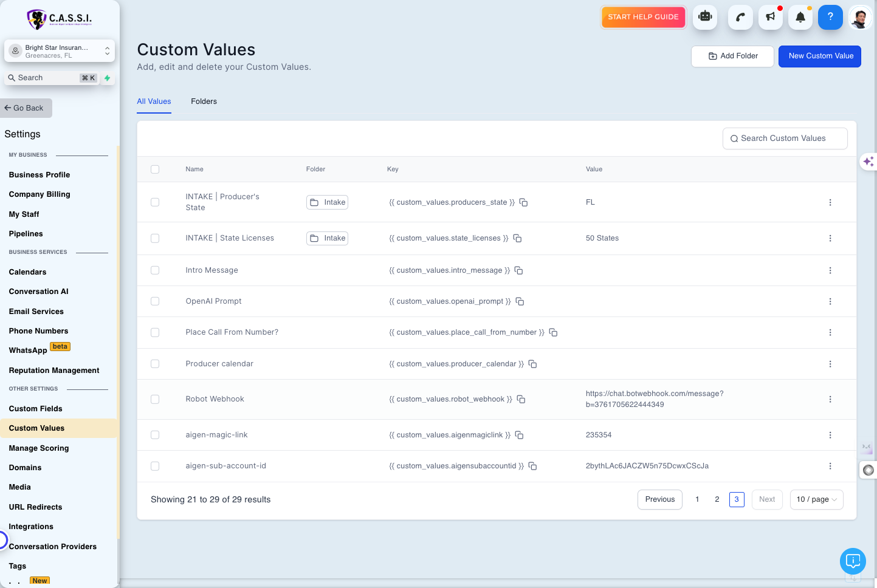Open actions menu for aigen-sub-account-id row
This screenshot has height=588, width=877.
[830, 466]
